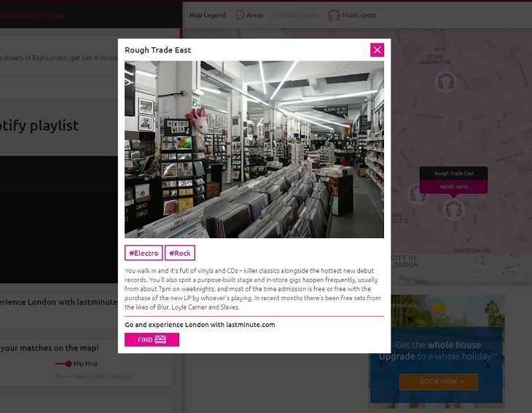Click the Rough Trade East tooltip label

click(453, 173)
